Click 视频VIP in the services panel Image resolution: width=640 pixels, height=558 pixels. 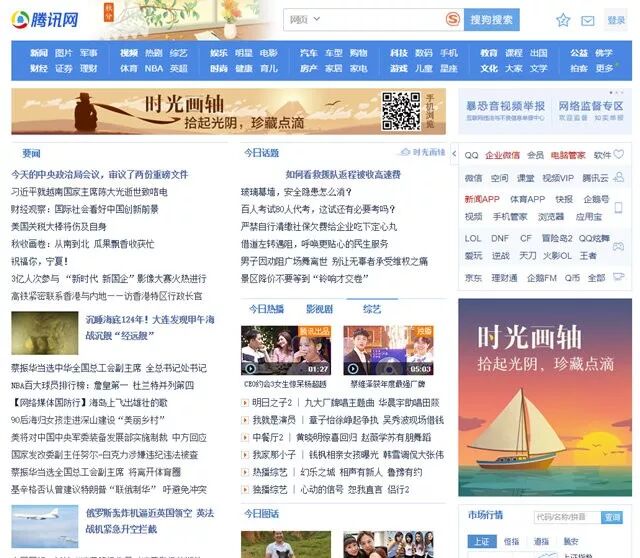coord(558,178)
